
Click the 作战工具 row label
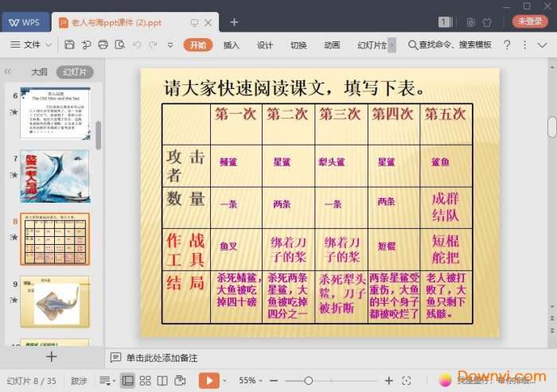(x=185, y=249)
